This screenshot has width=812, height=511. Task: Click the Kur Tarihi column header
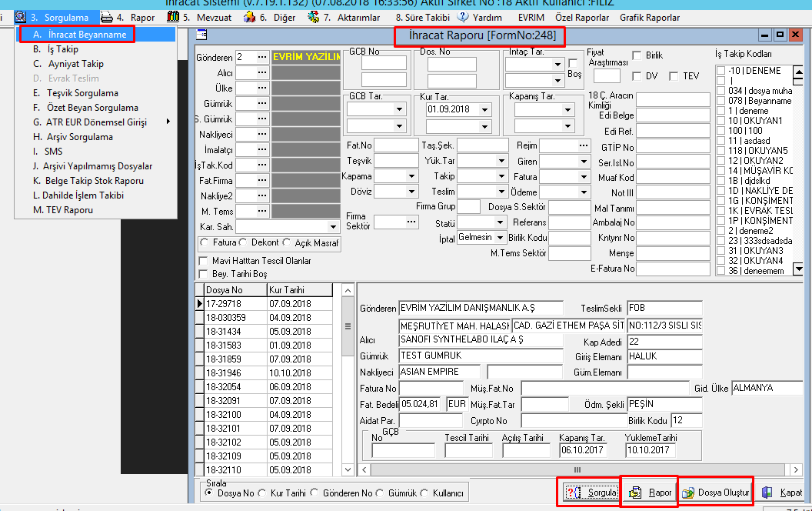(299, 289)
